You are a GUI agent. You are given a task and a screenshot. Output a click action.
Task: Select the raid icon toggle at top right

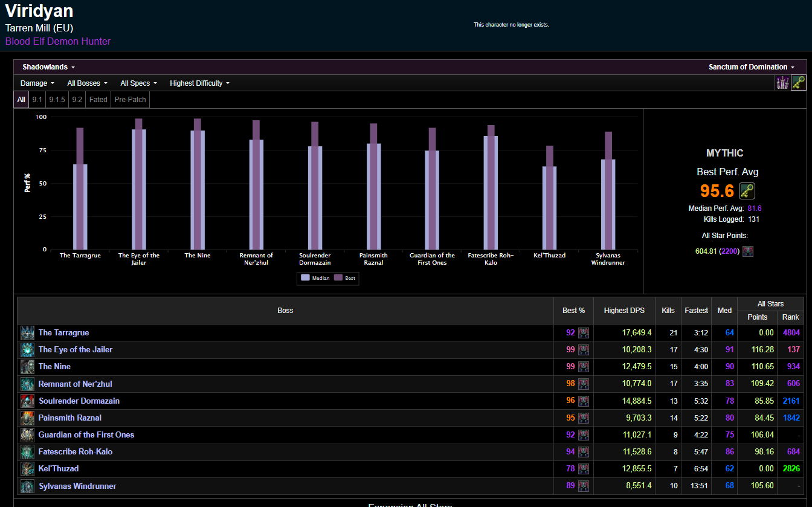point(783,83)
